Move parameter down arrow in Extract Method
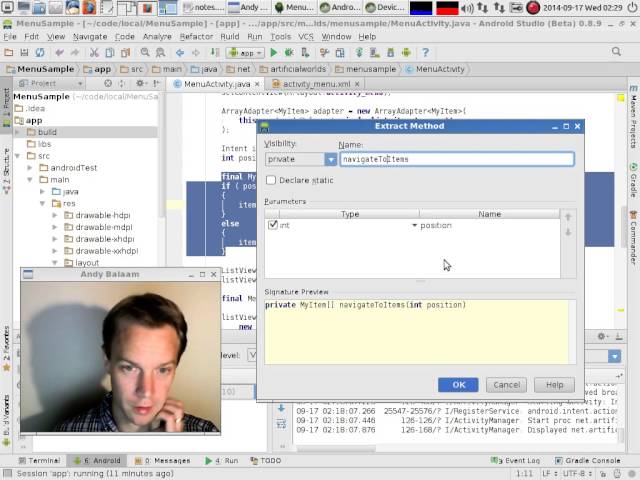This screenshot has width=640, height=480. click(568, 232)
